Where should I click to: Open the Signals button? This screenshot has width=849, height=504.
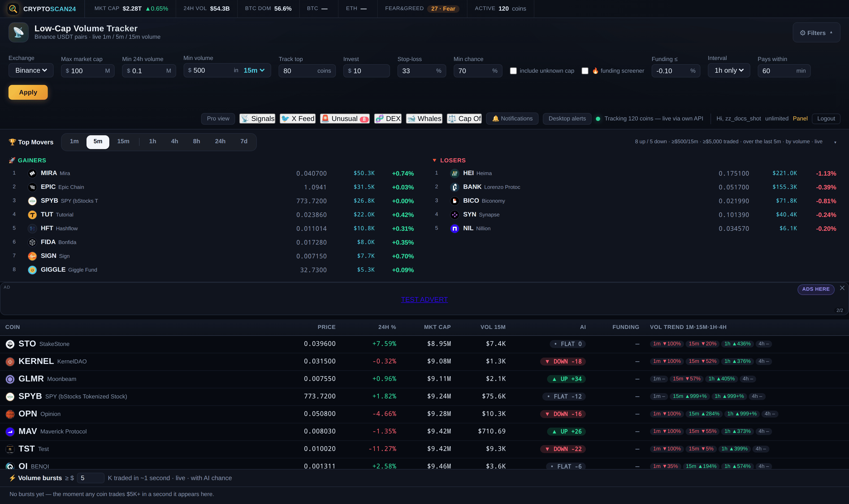[257, 119]
